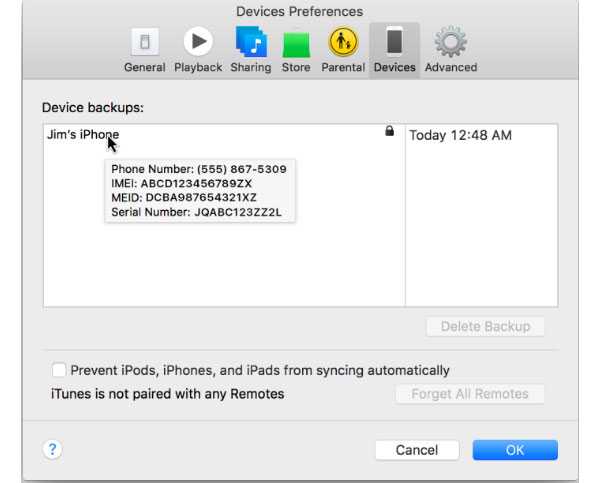Click the IMEI line in tooltip
Screen dimensions: 600x483
(181, 184)
